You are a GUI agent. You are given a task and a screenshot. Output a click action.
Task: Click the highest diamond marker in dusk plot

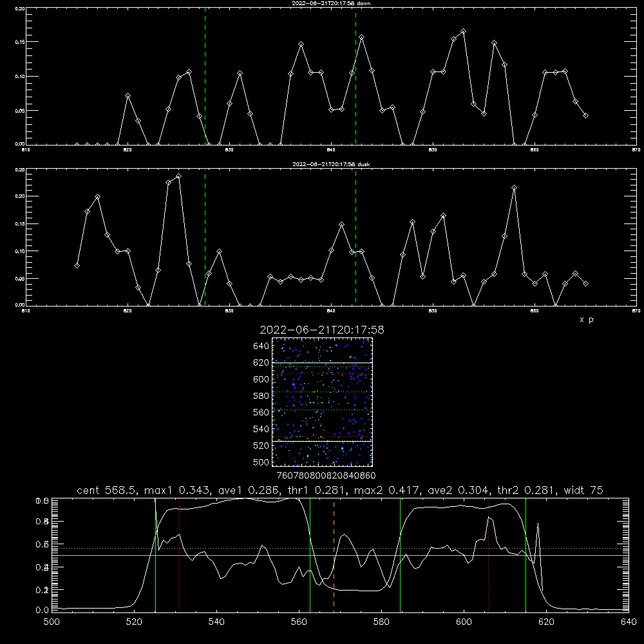click(x=178, y=176)
